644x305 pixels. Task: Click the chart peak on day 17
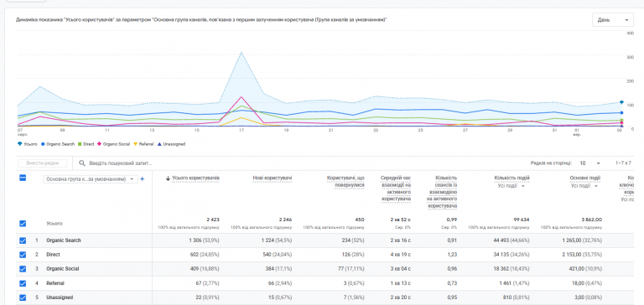tap(241, 52)
